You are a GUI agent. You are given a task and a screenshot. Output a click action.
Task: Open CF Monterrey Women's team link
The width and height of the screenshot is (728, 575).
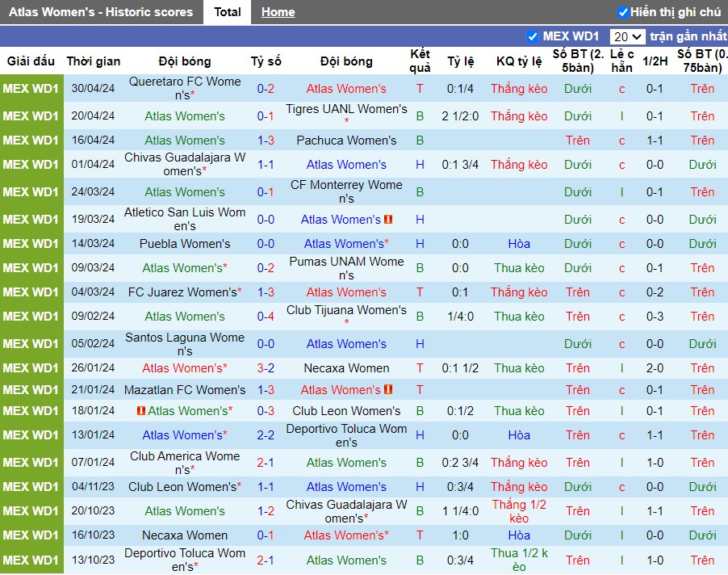coord(346,192)
